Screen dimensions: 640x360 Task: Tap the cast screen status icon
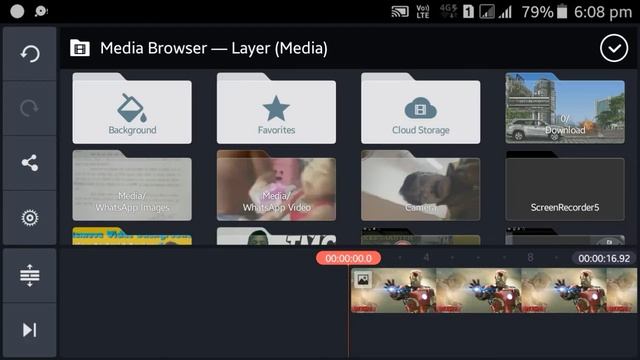[x=400, y=11]
